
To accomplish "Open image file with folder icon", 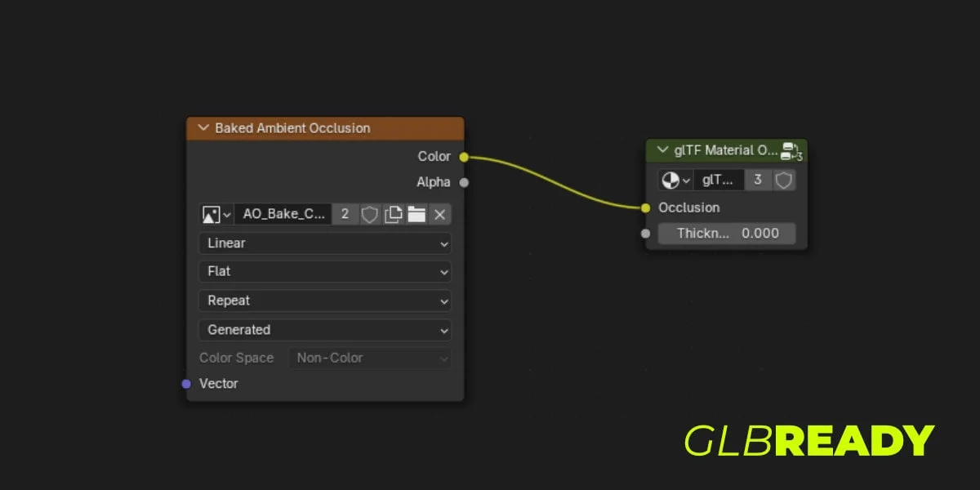I will pos(417,214).
